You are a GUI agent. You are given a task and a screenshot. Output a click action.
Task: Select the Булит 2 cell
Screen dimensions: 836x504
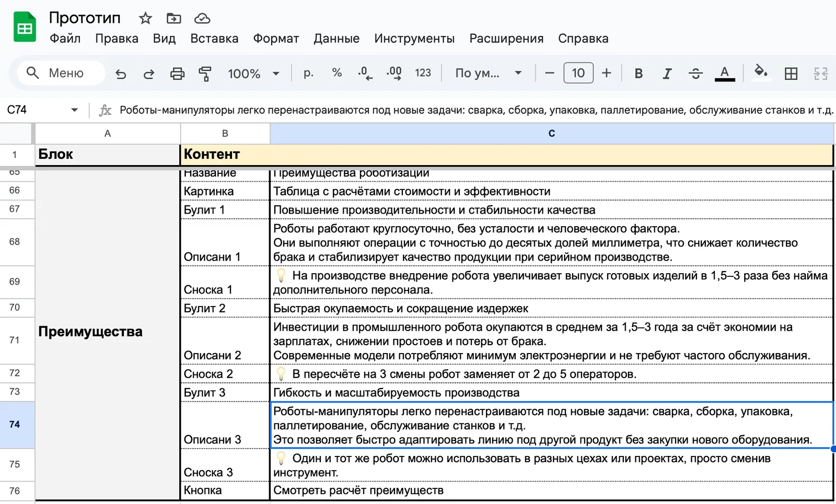click(225, 308)
